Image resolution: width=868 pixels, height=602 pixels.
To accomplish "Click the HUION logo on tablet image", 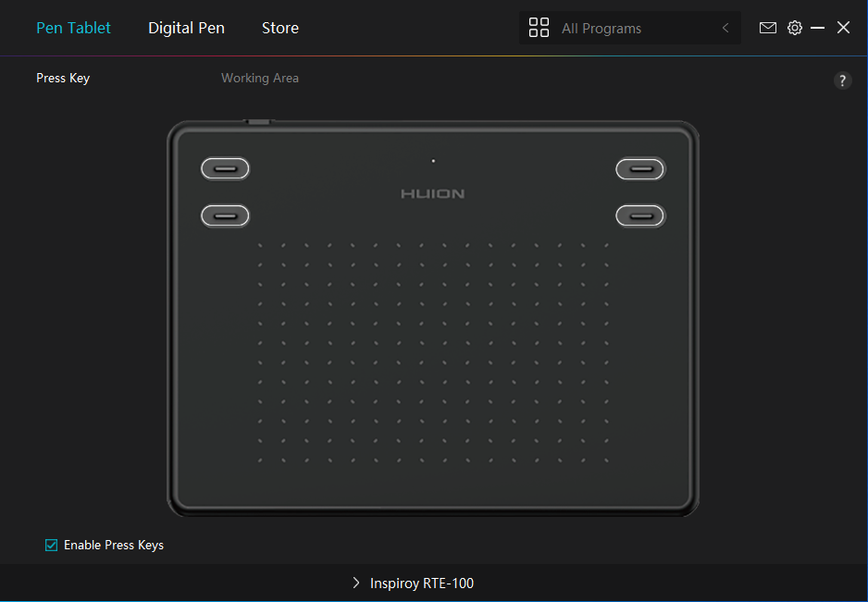I will click(x=432, y=193).
